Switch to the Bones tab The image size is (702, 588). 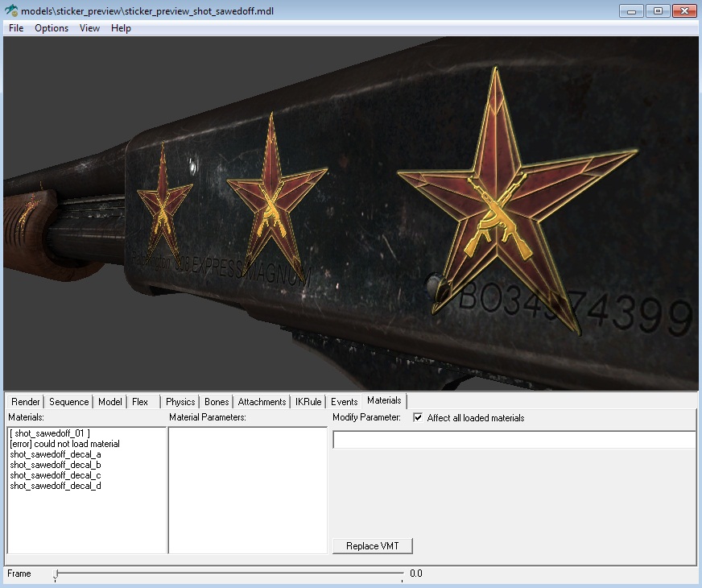tap(217, 402)
